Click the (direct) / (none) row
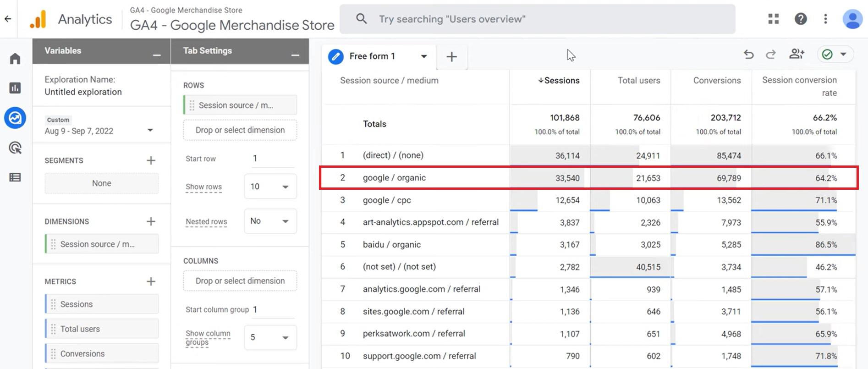 (x=589, y=155)
